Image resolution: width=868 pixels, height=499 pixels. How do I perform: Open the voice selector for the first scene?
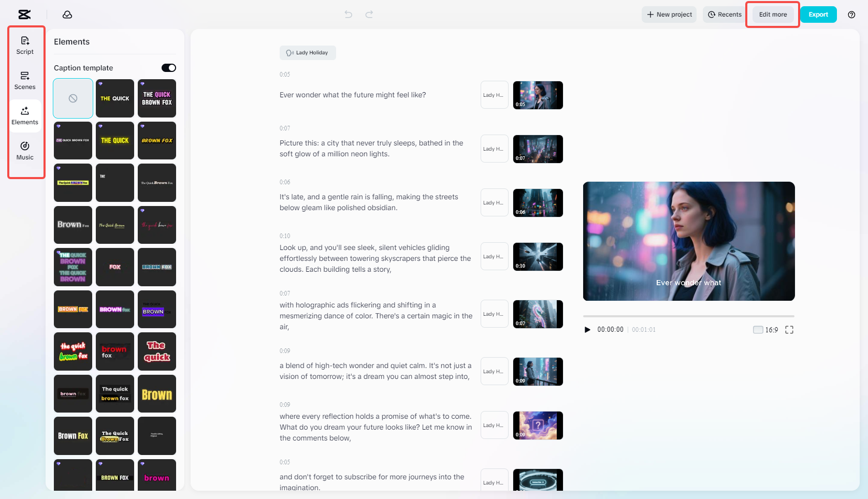click(x=494, y=95)
